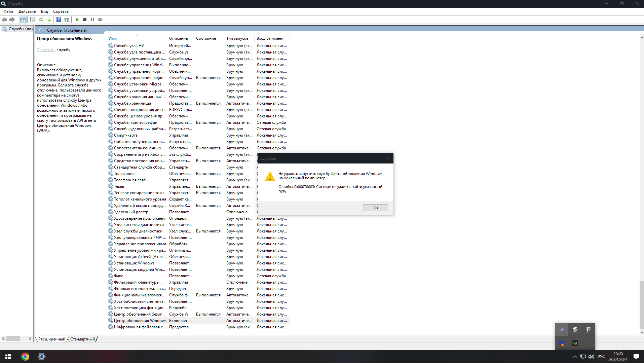The height and width of the screenshot is (363, 644).
Task: Open the network status tray icon
Action: pos(583,357)
